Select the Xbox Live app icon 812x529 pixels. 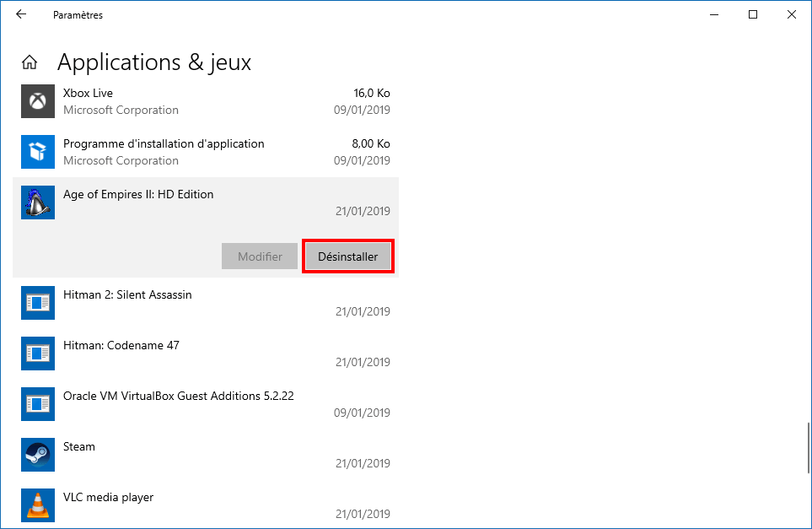(38, 101)
